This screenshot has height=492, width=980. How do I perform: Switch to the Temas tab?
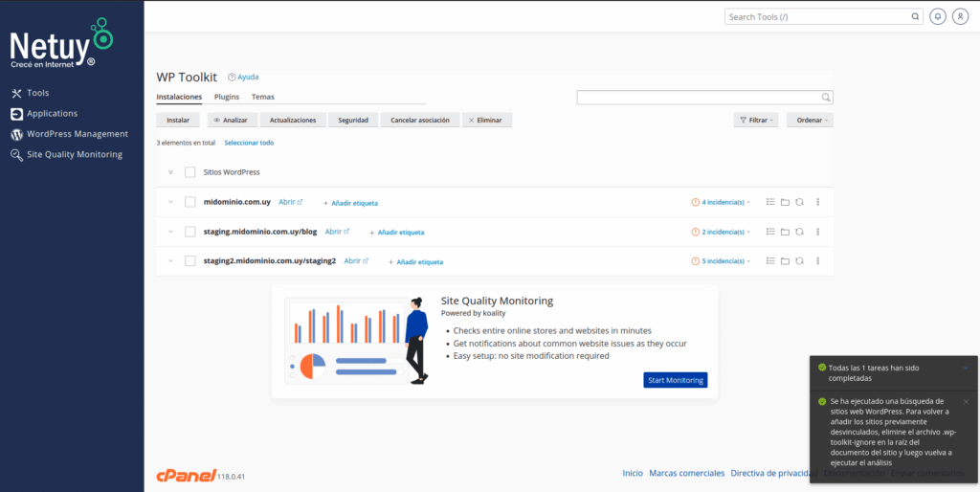coord(262,97)
